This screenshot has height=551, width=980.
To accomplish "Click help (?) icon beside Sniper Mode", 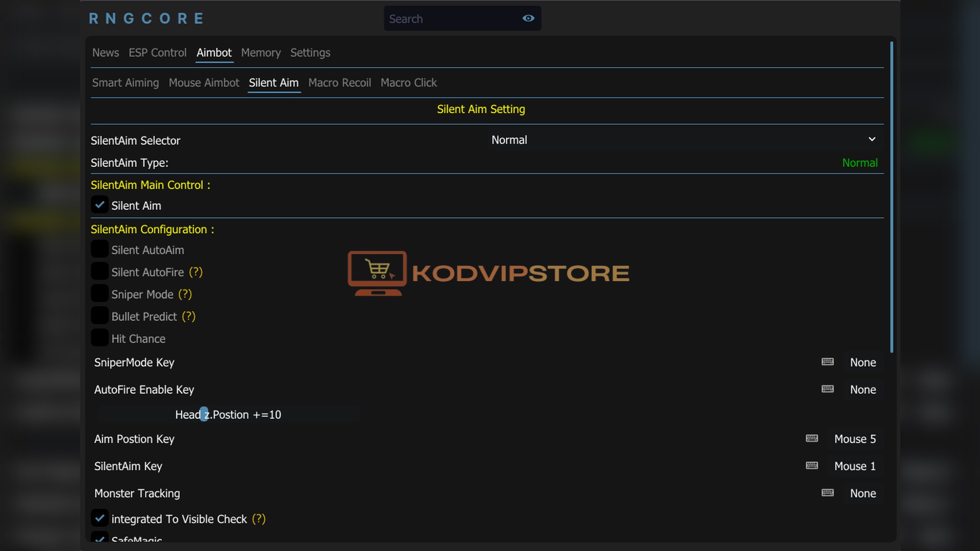I will [x=185, y=294].
